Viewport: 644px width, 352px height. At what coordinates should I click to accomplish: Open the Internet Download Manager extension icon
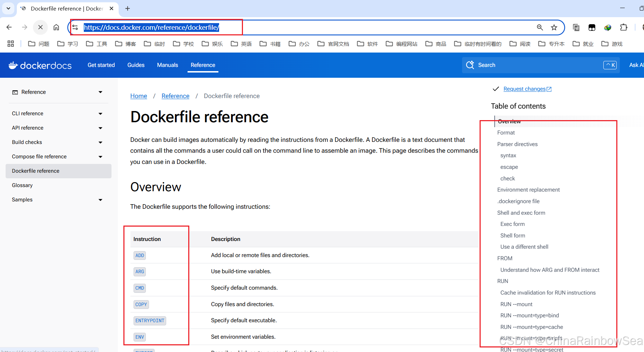click(x=608, y=27)
